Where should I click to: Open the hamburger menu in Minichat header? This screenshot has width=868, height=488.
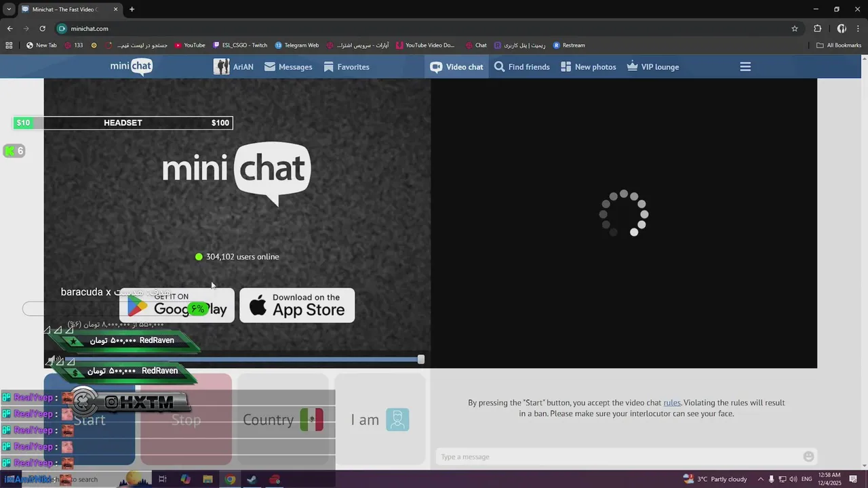point(745,66)
